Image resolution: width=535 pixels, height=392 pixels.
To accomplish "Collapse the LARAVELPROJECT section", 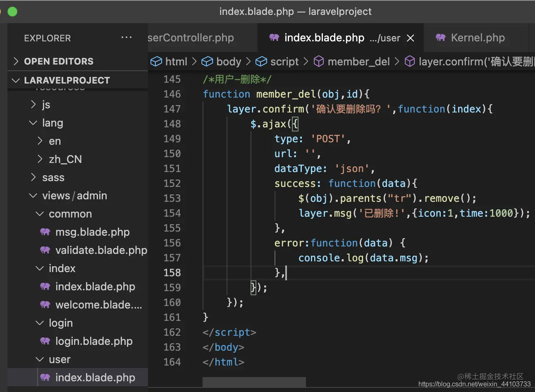I will (x=16, y=80).
